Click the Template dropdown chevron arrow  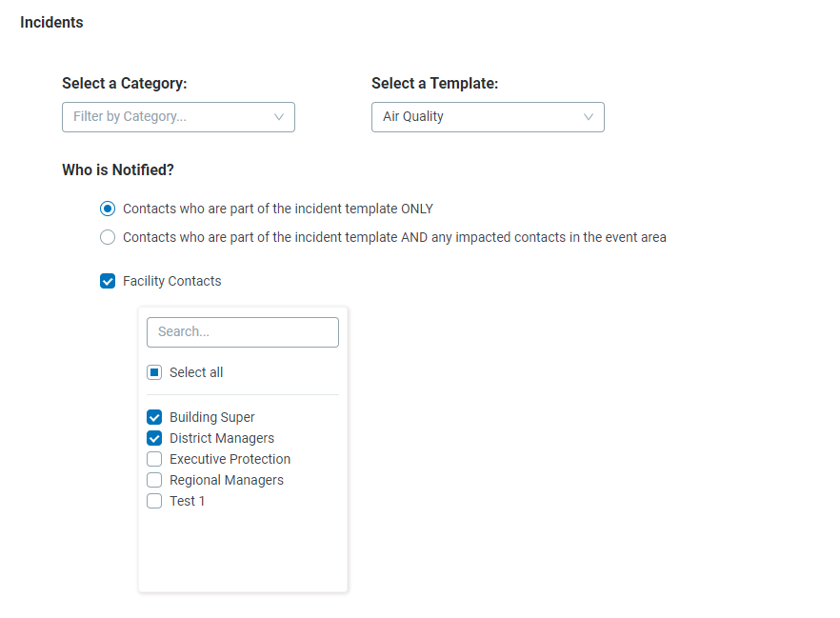589,117
